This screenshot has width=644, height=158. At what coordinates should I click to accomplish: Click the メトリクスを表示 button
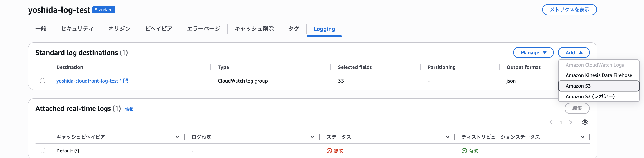(569, 10)
